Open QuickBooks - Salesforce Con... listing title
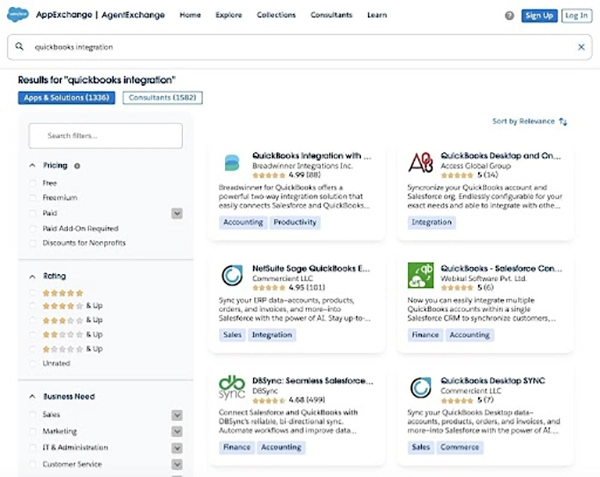 (501, 269)
